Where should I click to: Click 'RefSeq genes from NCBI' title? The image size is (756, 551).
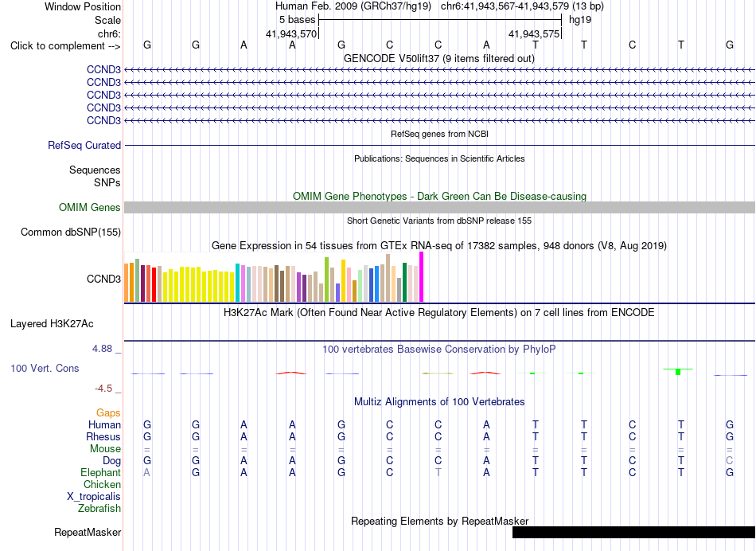click(x=439, y=134)
